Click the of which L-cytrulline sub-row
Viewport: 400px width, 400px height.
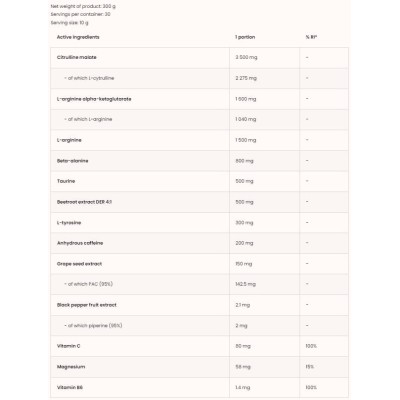pyautogui.click(x=199, y=78)
